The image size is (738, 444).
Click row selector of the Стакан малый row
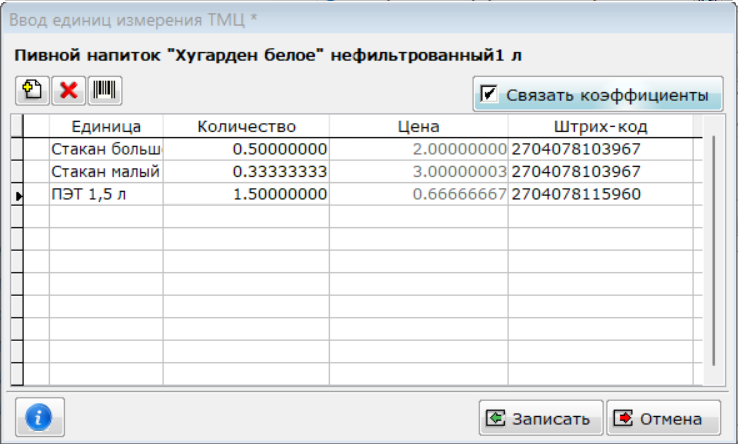(x=17, y=172)
